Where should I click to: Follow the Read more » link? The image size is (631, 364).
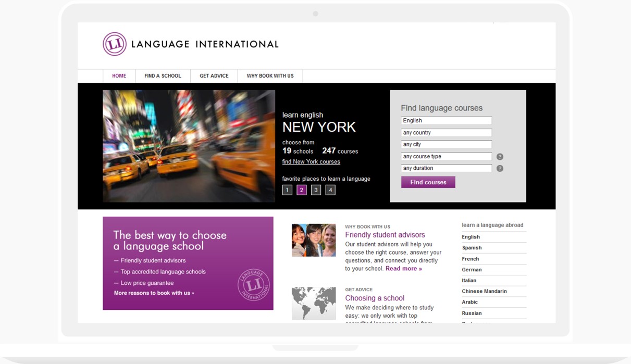click(x=404, y=269)
